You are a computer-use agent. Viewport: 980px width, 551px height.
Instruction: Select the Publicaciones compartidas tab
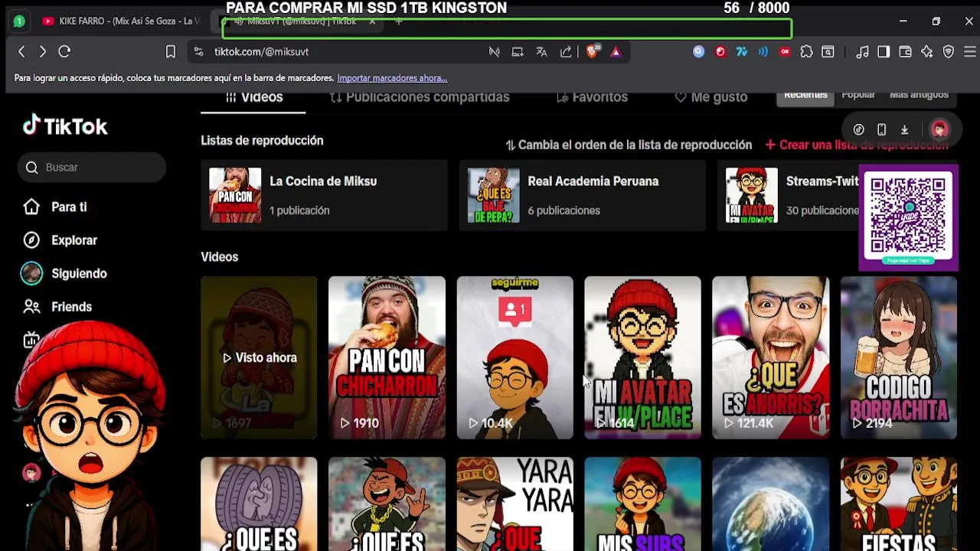[420, 97]
